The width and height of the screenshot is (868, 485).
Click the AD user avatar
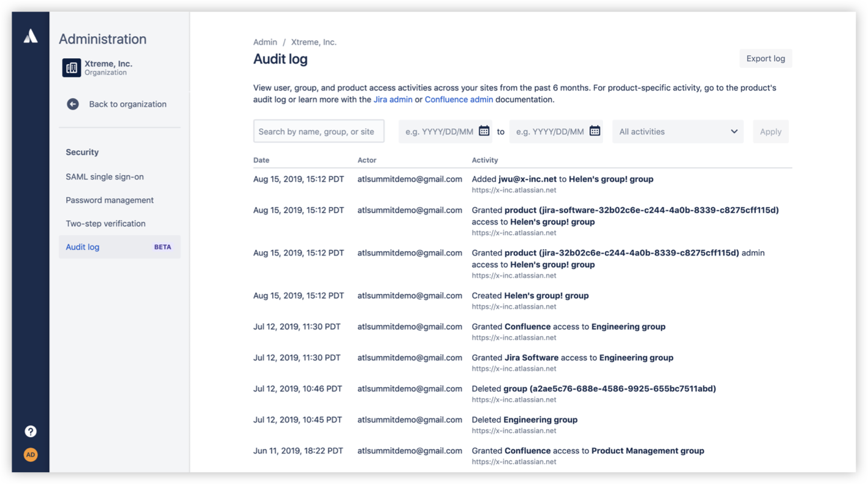tap(31, 454)
